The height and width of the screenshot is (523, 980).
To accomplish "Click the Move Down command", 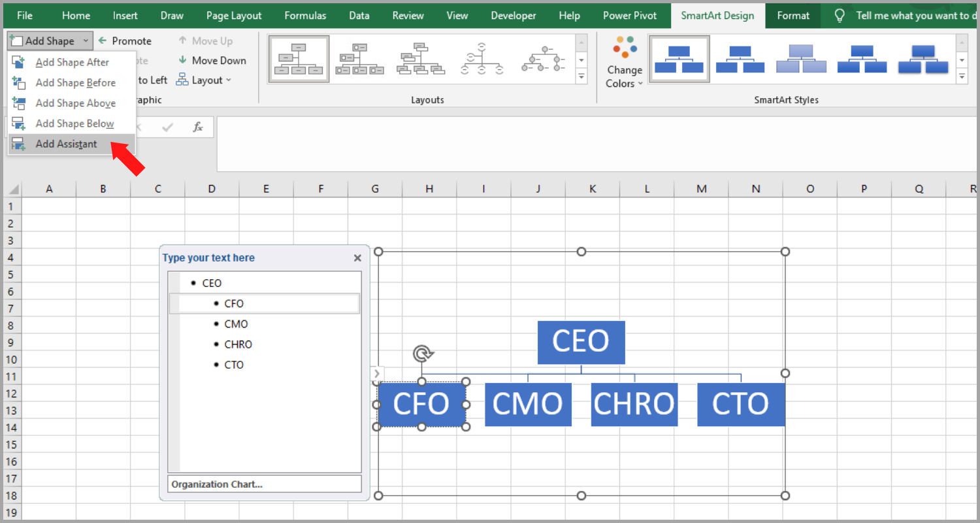I will [x=212, y=60].
